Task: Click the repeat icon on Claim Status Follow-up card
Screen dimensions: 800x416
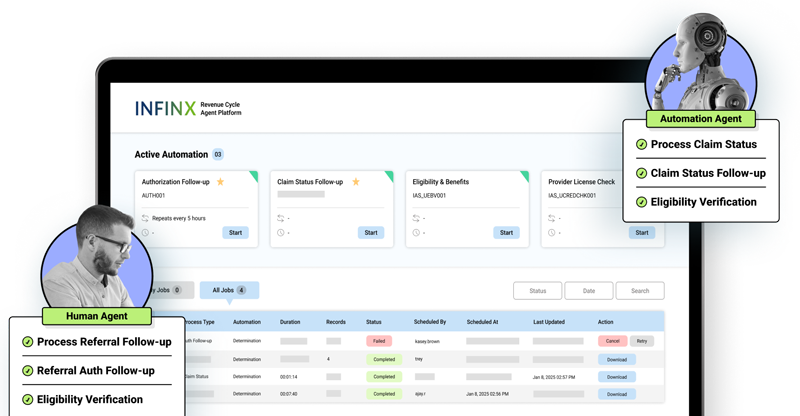Action: [x=281, y=218]
